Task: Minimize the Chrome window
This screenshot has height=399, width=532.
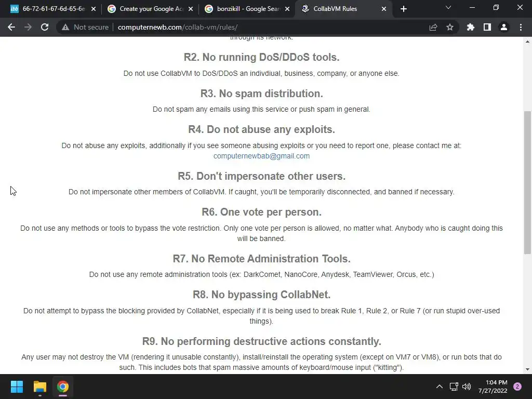Action: pos(472,7)
